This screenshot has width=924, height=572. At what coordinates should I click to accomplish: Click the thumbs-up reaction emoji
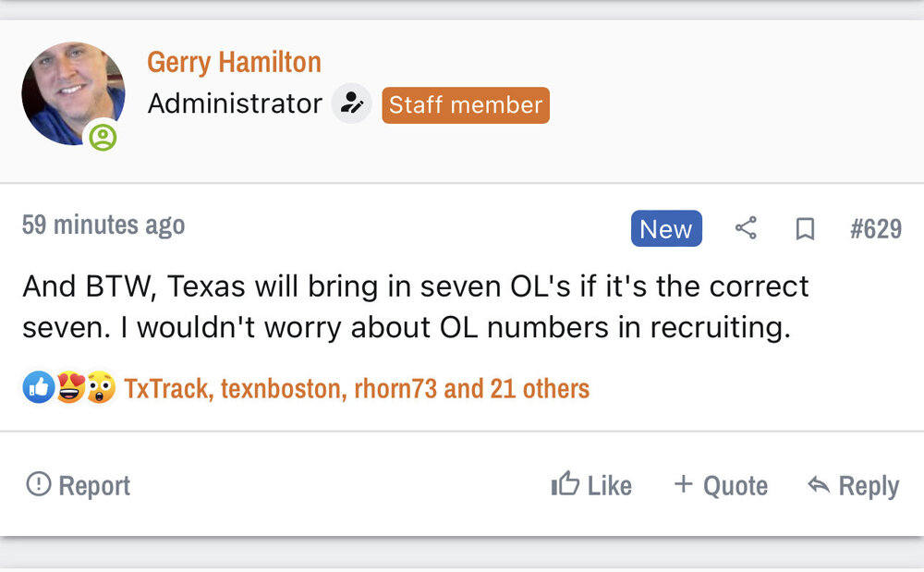click(37, 388)
